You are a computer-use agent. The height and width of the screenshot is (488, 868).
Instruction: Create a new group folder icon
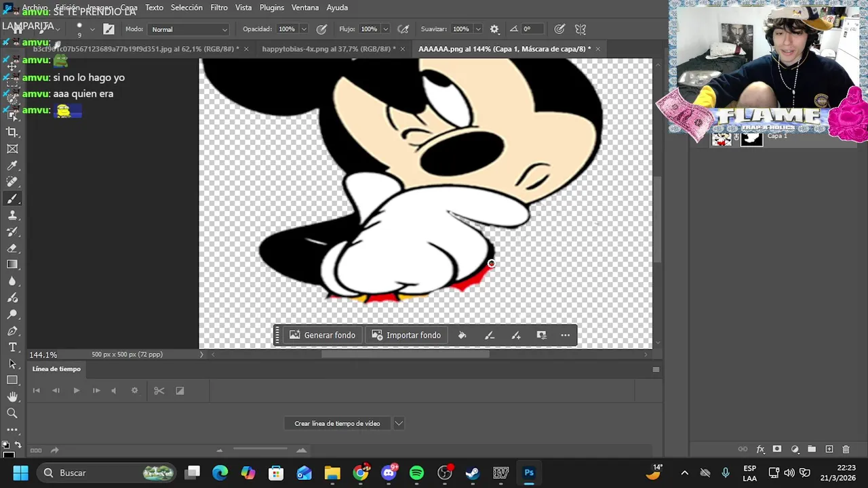(x=812, y=449)
